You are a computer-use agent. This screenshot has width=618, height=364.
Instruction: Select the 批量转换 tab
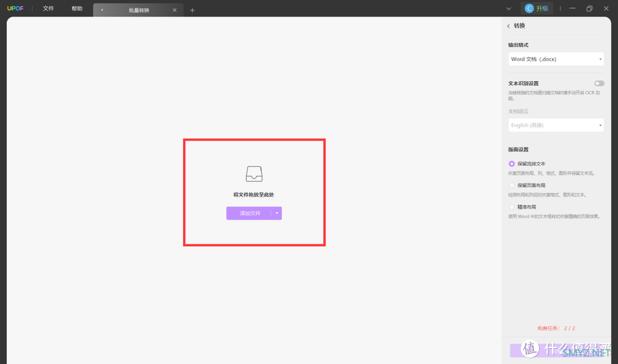[x=138, y=10]
